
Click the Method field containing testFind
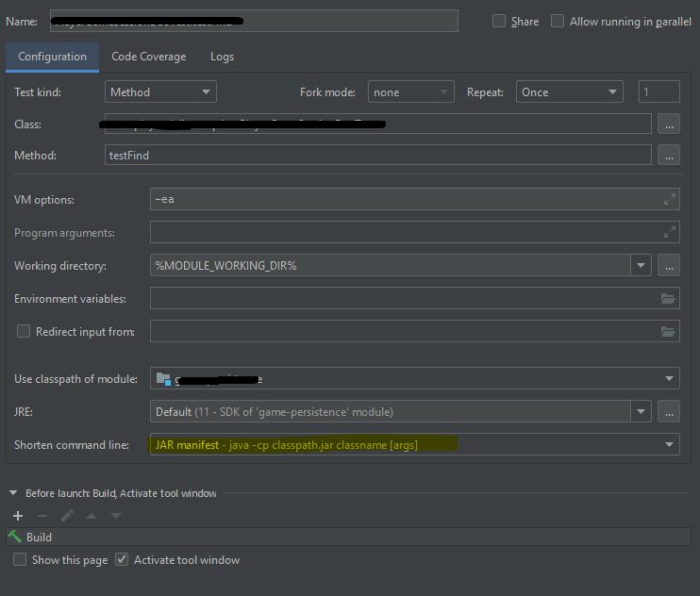click(378, 156)
